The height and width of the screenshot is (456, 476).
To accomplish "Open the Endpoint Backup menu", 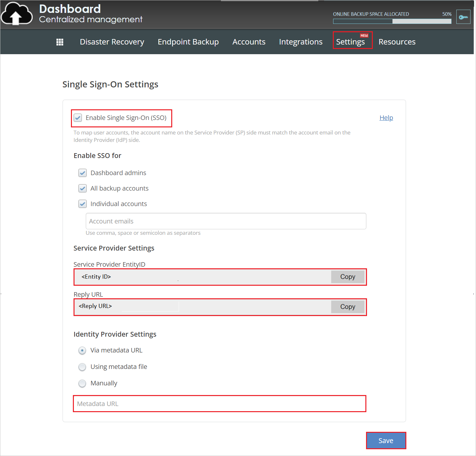I will pyautogui.click(x=188, y=42).
